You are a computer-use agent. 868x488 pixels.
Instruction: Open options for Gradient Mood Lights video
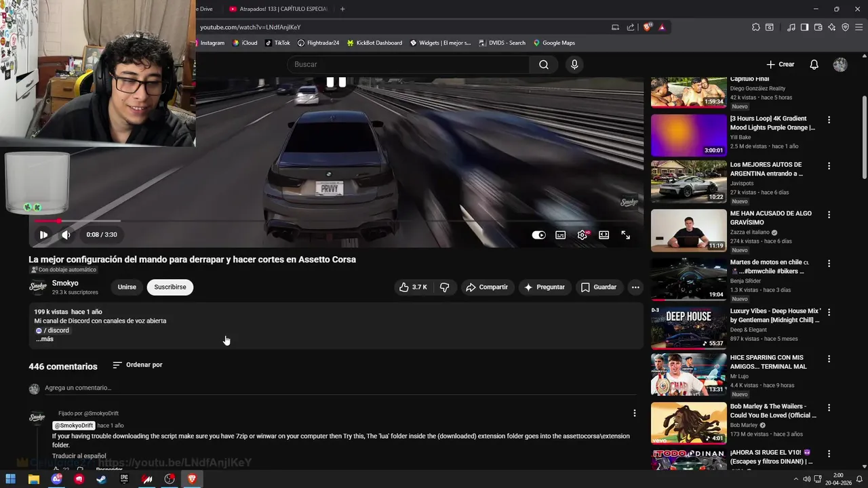click(829, 120)
